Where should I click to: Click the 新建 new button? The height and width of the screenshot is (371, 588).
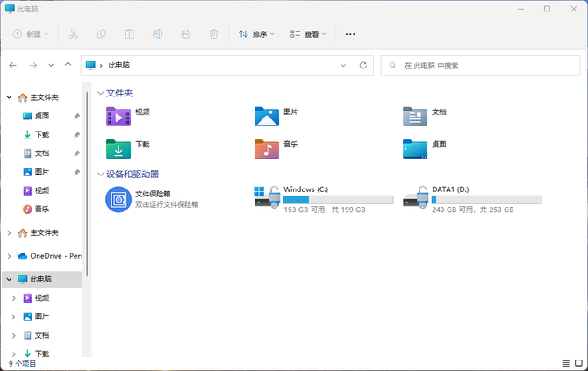pyautogui.click(x=31, y=34)
